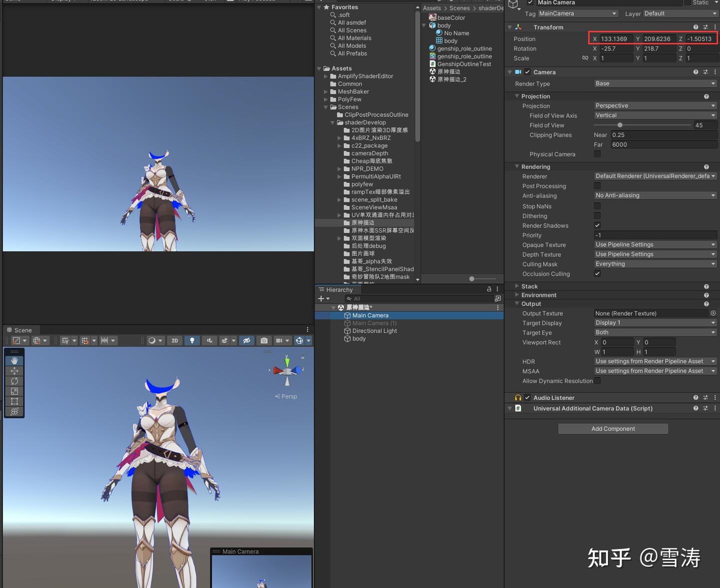This screenshot has width=720, height=588.
Task: Click the Add Component button
Action: click(x=612, y=429)
